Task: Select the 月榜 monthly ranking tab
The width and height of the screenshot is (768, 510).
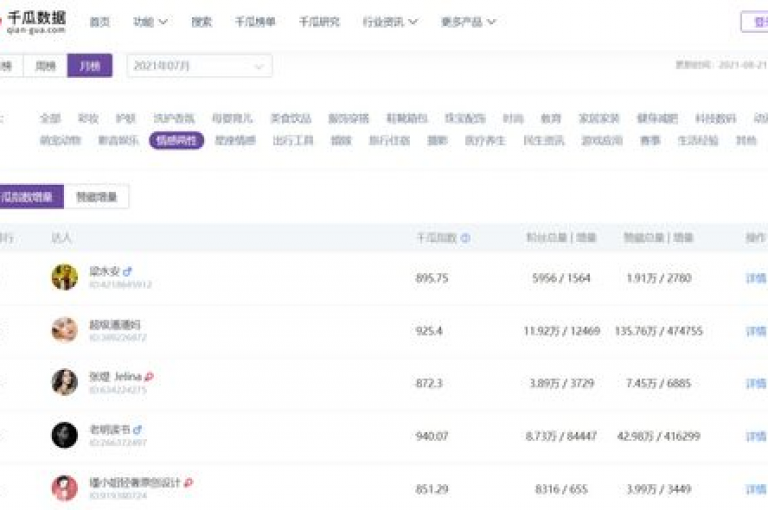Action: coord(90,66)
